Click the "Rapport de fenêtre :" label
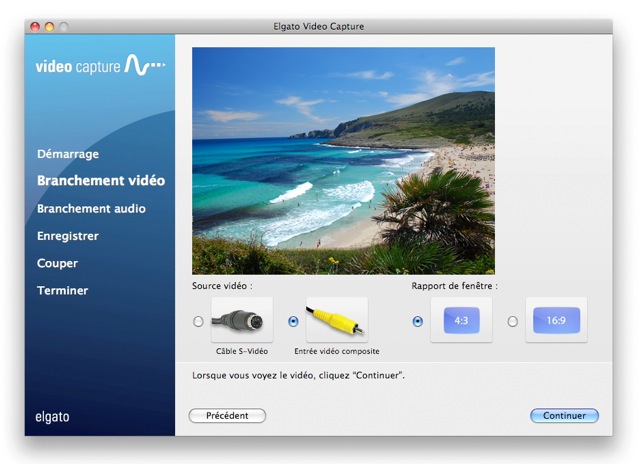This screenshot has height=464, width=640. click(x=455, y=286)
